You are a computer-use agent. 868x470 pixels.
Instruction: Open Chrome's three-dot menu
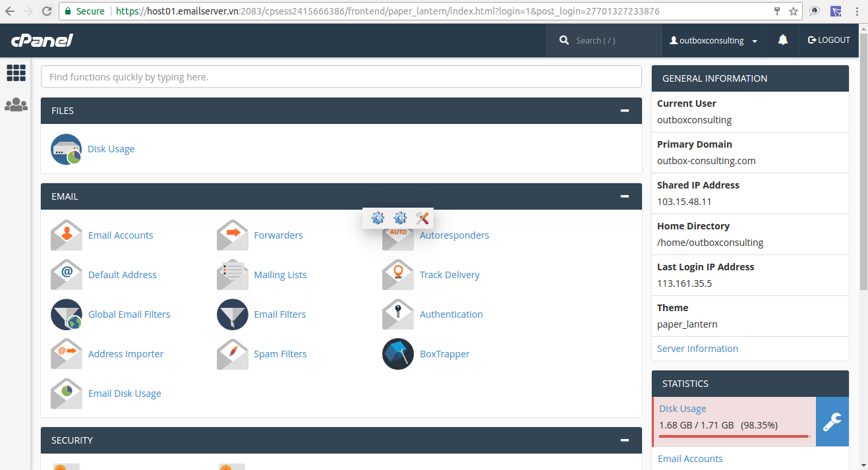pos(856,11)
